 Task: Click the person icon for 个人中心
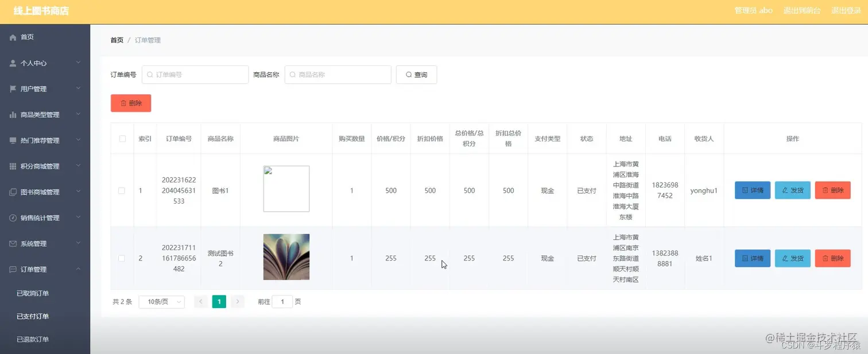point(12,63)
